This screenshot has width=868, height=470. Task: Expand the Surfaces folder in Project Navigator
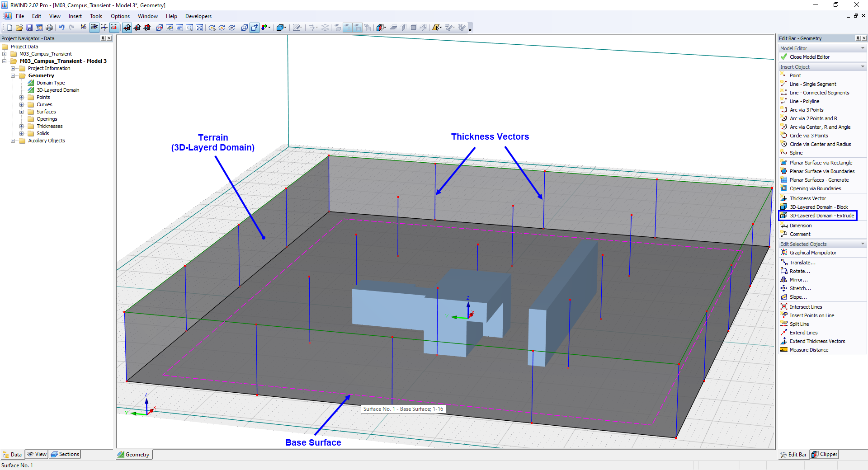point(22,112)
